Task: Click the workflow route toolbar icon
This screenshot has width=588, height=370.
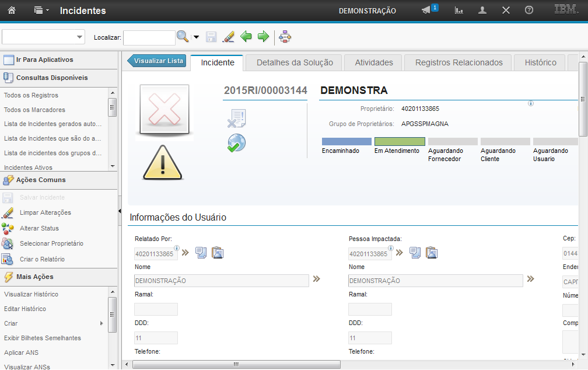Action: coord(285,37)
